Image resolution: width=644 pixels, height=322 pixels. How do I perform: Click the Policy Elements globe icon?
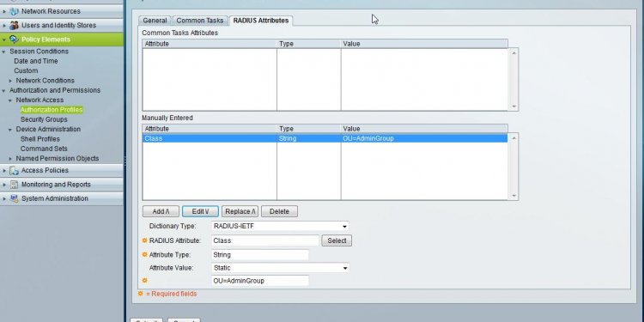15,39
